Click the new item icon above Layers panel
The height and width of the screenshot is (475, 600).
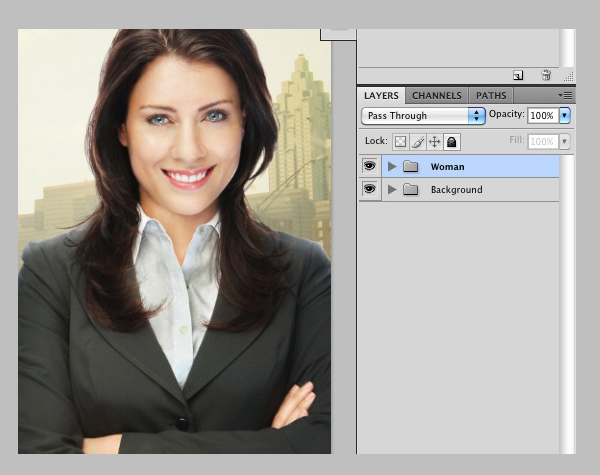tap(518, 75)
